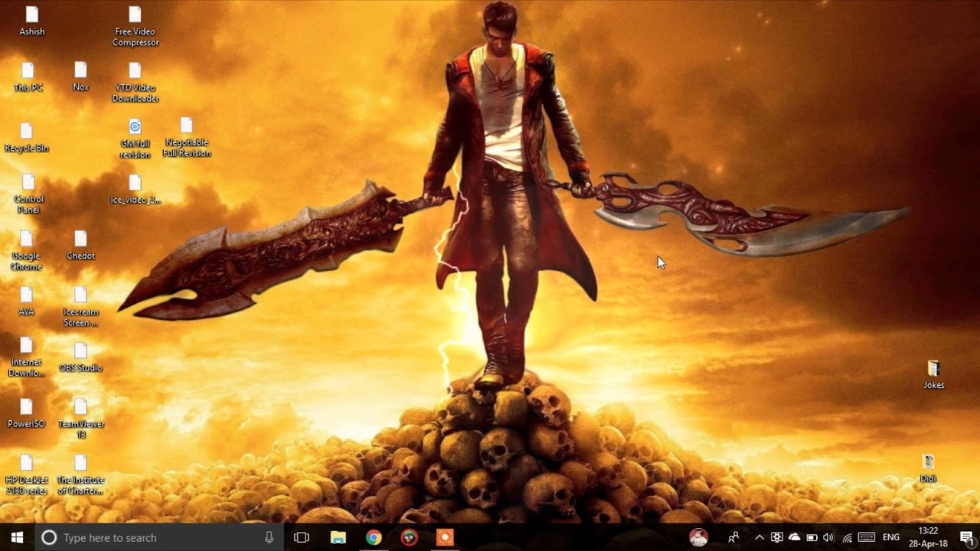Screen dimensions: 980x551
Task: Select the GM full revision file
Action: click(135, 138)
